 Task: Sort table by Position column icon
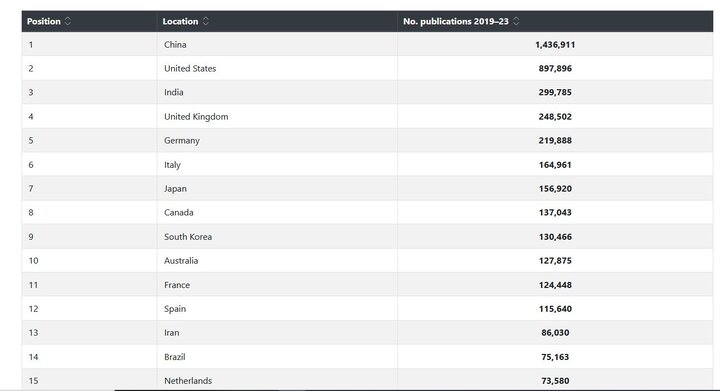pos(68,21)
